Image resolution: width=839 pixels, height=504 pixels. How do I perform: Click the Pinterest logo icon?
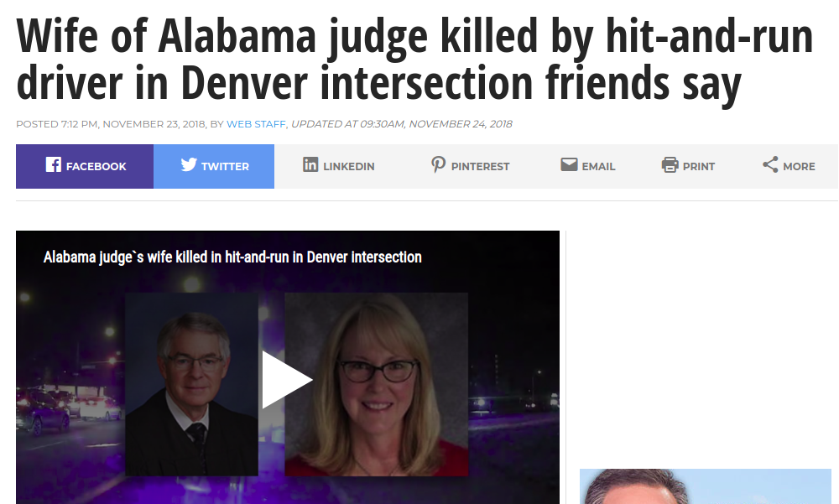tap(438, 165)
